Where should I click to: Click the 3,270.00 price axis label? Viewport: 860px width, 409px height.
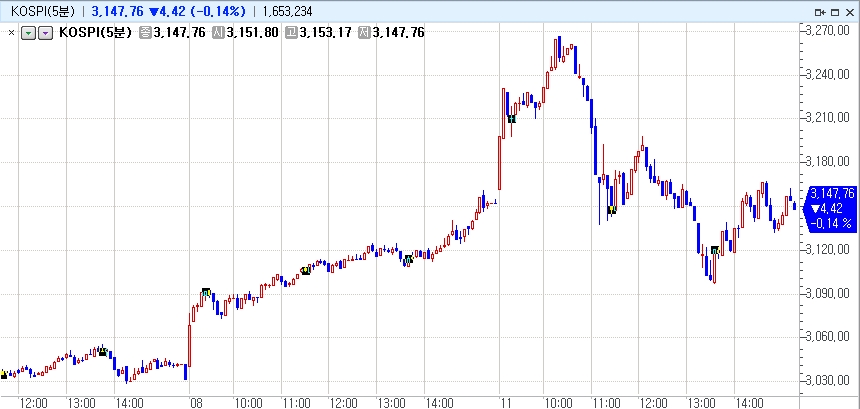pyautogui.click(x=828, y=31)
